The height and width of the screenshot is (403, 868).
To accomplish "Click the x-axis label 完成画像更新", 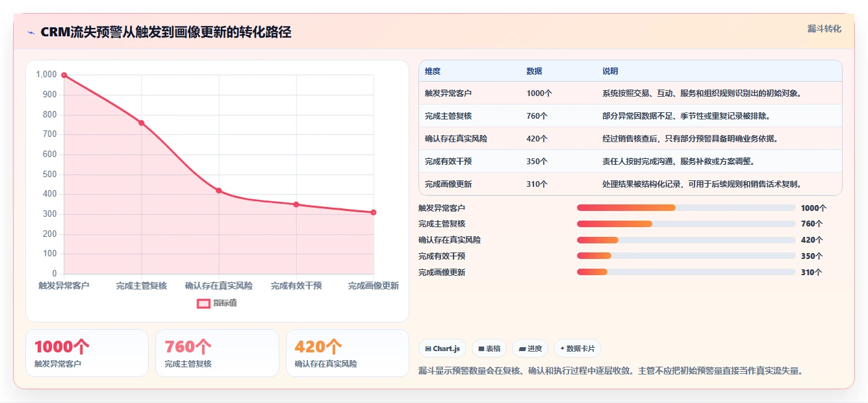I will 374,286.
